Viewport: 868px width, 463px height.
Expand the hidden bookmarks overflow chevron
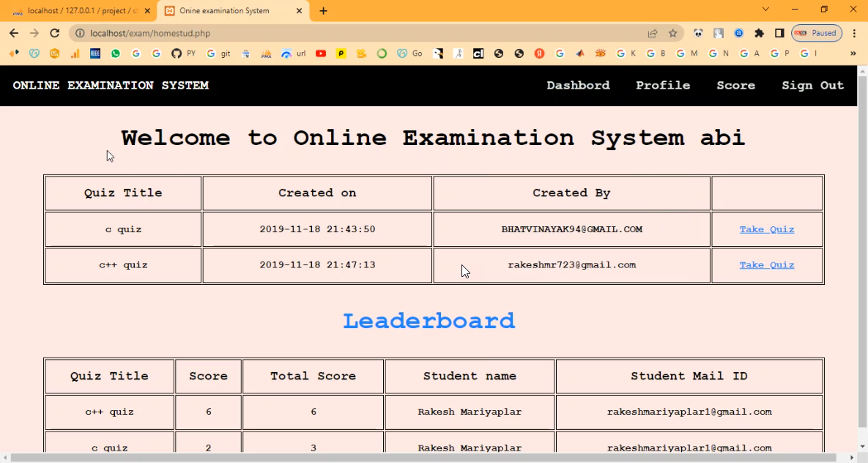click(x=853, y=53)
